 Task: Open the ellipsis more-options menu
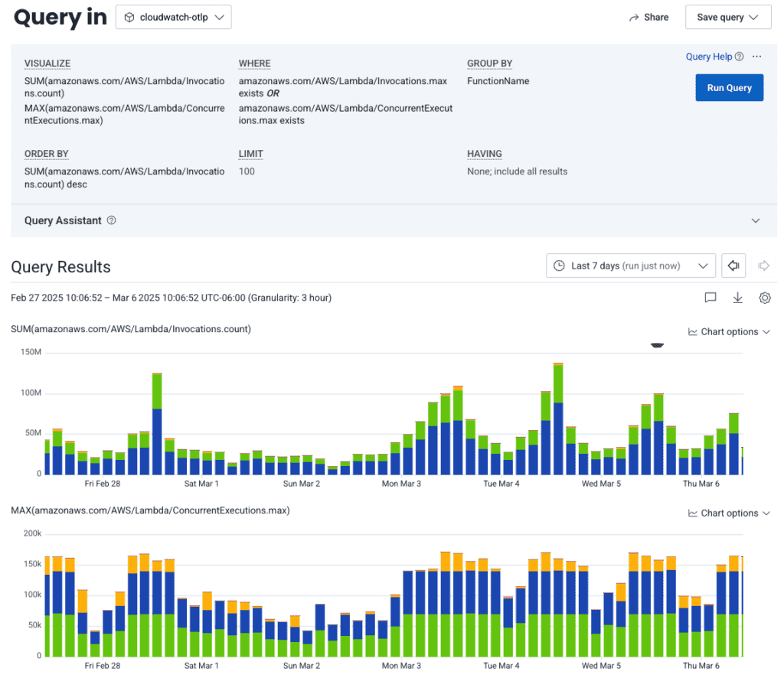click(756, 57)
